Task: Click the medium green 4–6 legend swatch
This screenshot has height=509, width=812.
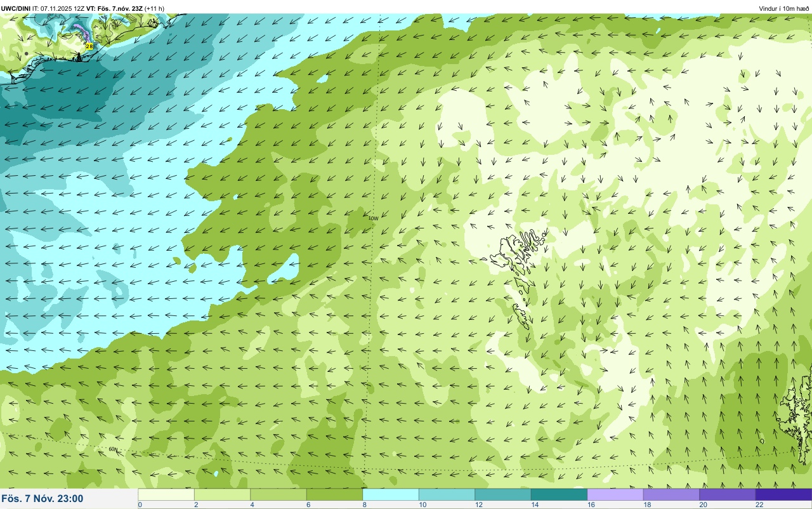Action: 278,494
